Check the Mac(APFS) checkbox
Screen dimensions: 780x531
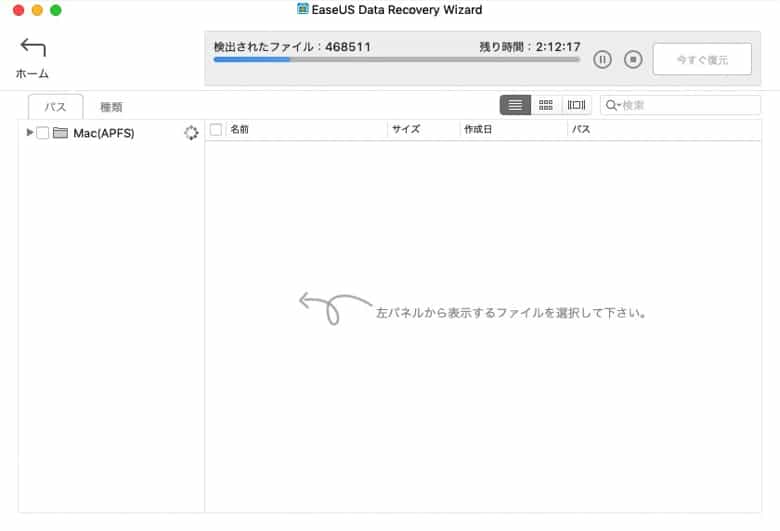click(x=43, y=133)
